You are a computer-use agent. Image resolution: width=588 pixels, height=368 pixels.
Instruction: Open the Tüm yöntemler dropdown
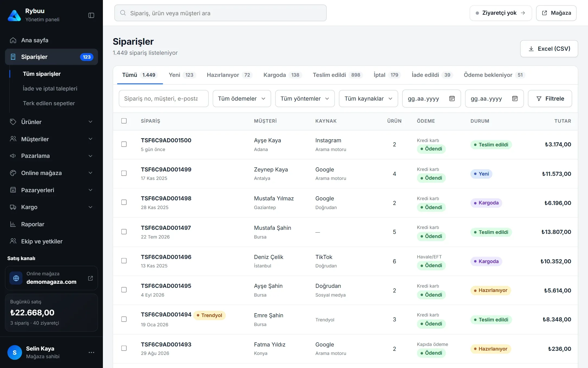tap(305, 98)
